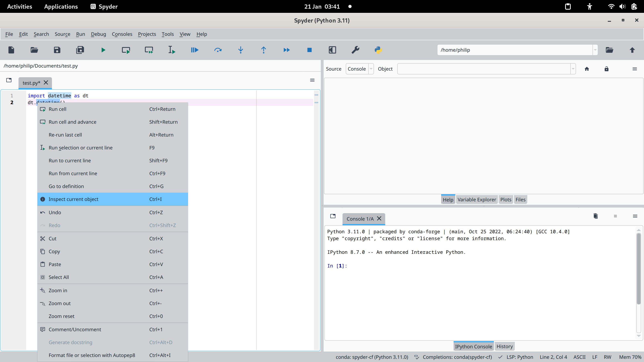Select 'Inspect current object' menu item
This screenshot has width=644, height=362.
[x=73, y=199]
